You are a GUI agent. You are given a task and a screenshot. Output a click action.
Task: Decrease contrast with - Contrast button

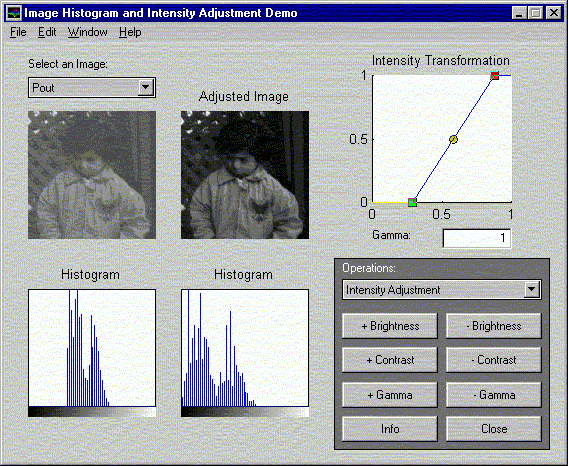pyautogui.click(x=494, y=360)
